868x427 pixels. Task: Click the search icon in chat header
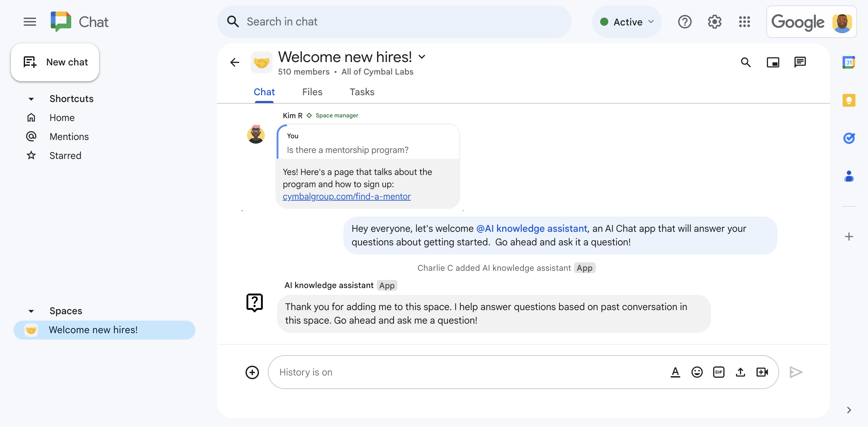pos(747,61)
